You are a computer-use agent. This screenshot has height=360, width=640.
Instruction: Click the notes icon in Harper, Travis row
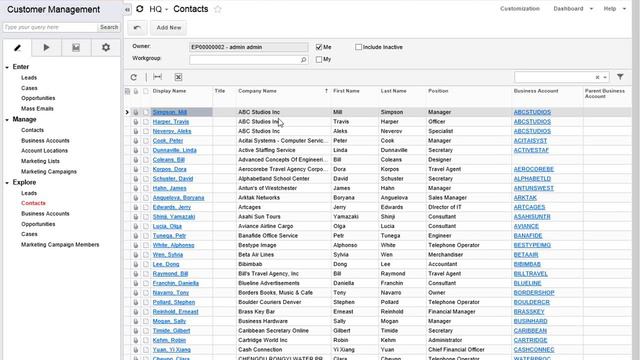point(136,122)
